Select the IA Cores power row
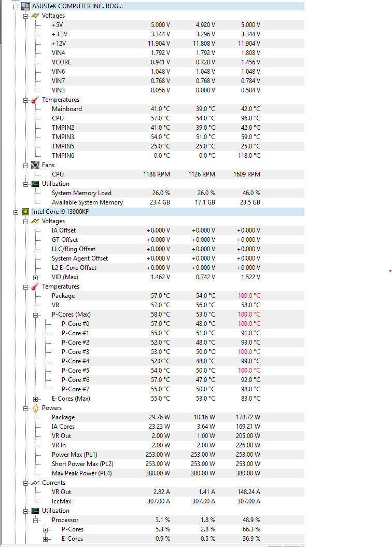The image size is (392, 547). pyautogui.click(x=177, y=426)
